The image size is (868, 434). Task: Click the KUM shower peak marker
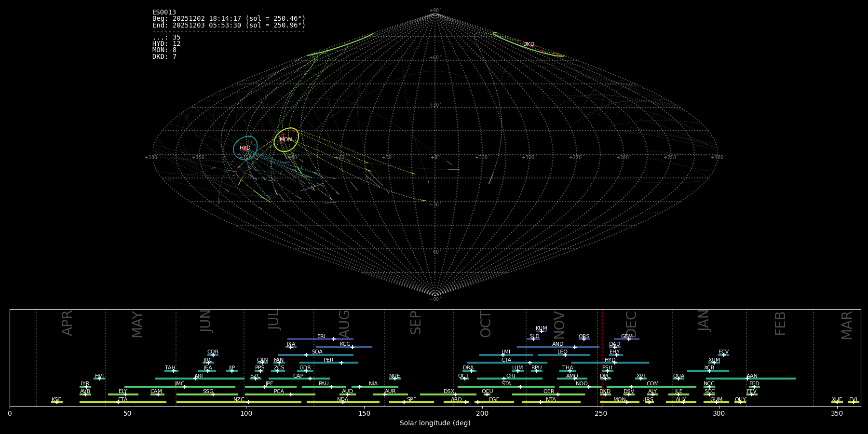542,331
